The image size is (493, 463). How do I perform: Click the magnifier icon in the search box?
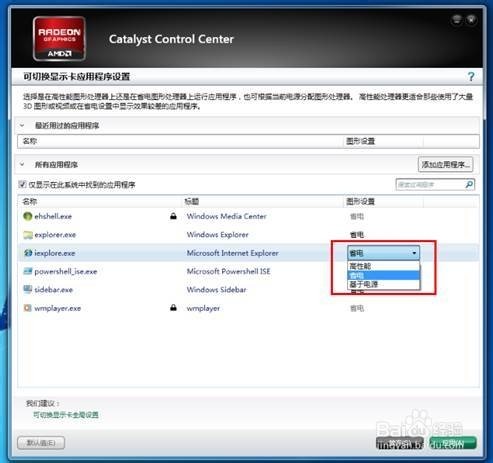pyautogui.click(x=469, y=184)
